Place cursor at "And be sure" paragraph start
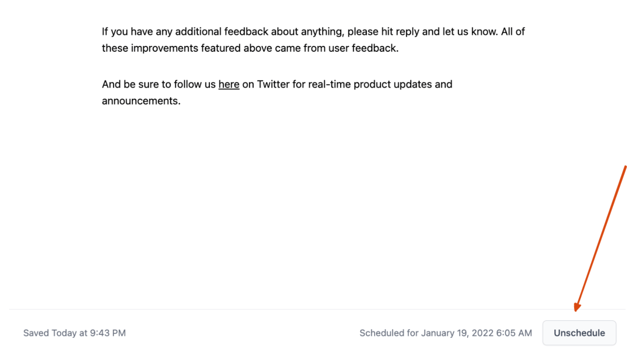The image size is (627, 364). click(102, 84)
